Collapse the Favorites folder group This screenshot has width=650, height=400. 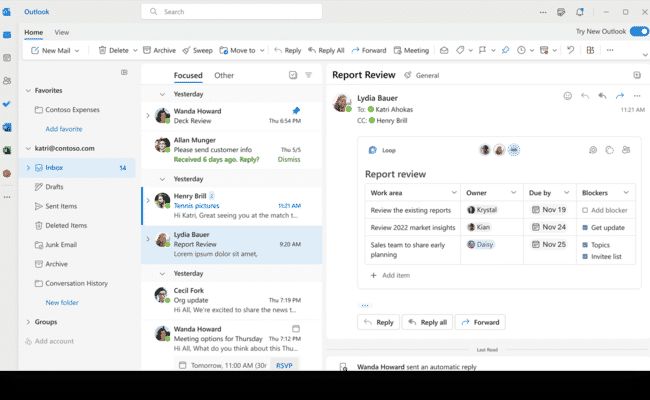tap(27, 90)
